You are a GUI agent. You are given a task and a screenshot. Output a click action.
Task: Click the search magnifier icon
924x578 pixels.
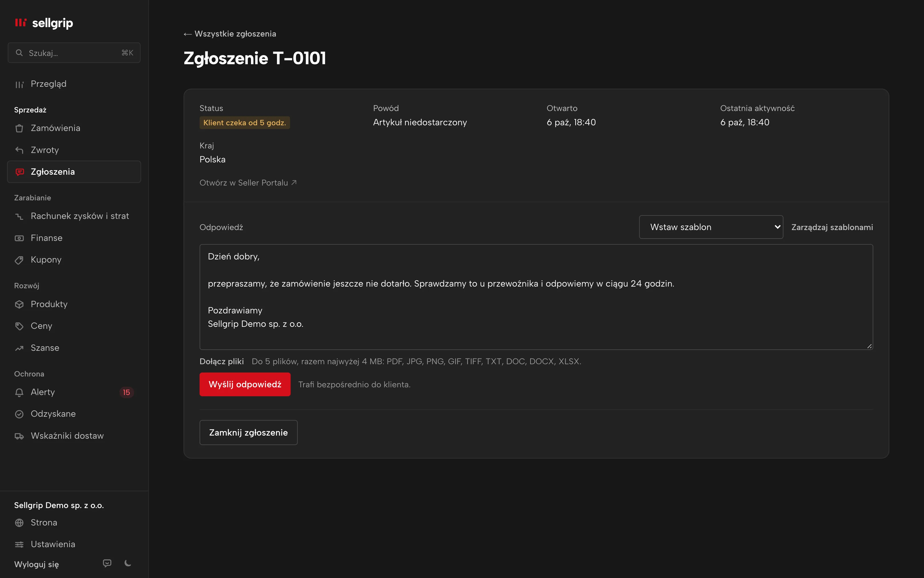[19, 53]
